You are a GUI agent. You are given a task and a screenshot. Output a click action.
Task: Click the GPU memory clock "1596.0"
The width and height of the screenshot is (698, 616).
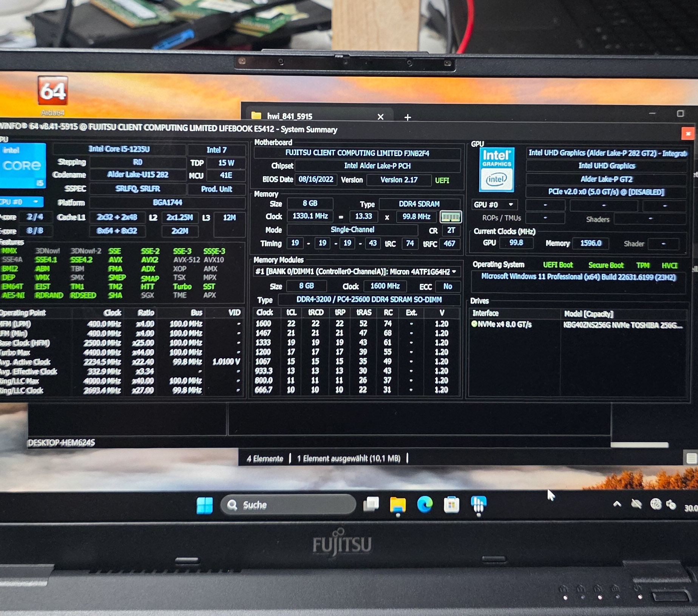(x=591, y=243)
